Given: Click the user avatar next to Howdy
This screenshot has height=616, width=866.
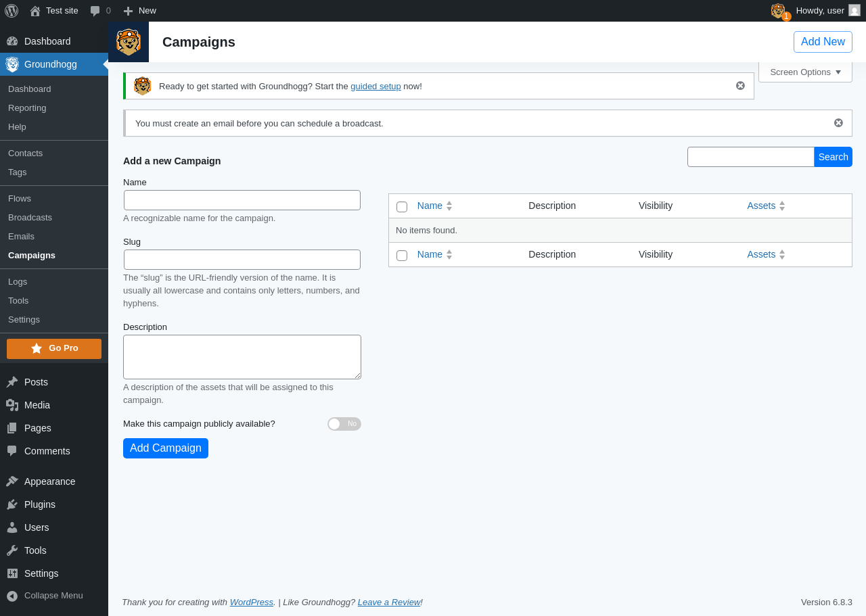Looking at the screenshot, I should pyautogui.click(x=854, y=10).
